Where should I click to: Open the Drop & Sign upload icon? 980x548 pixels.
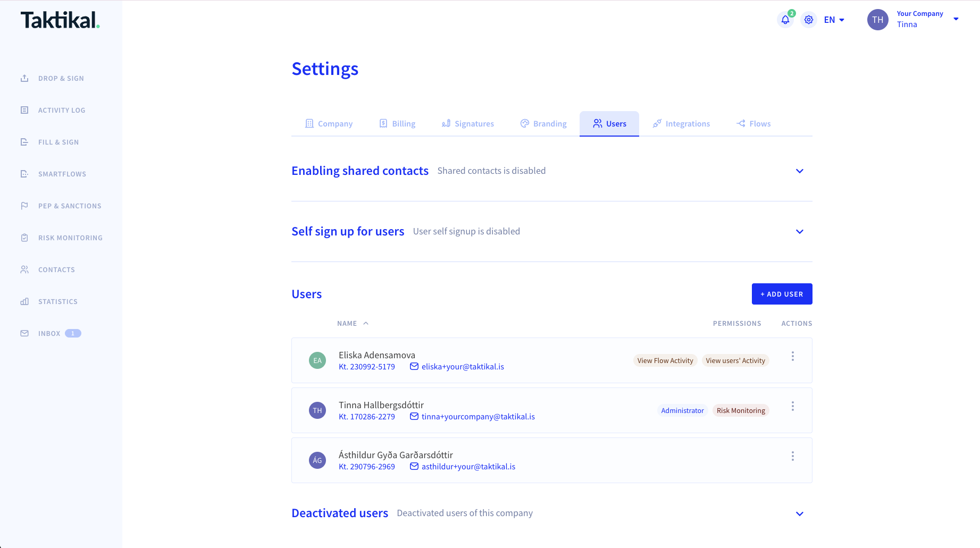pyautogui.click(x=24, y=78)
